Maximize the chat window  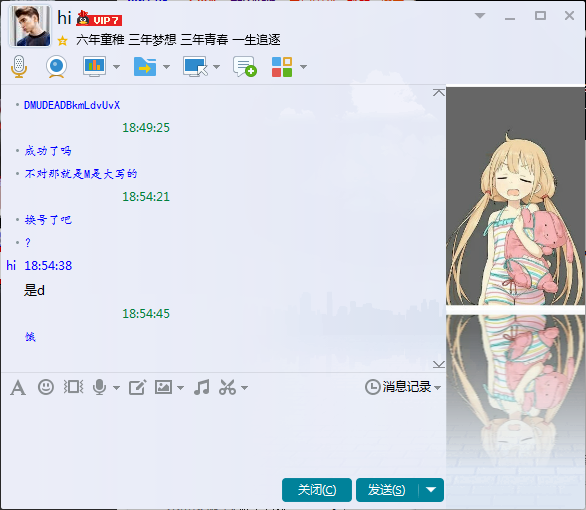click(540, 16)
